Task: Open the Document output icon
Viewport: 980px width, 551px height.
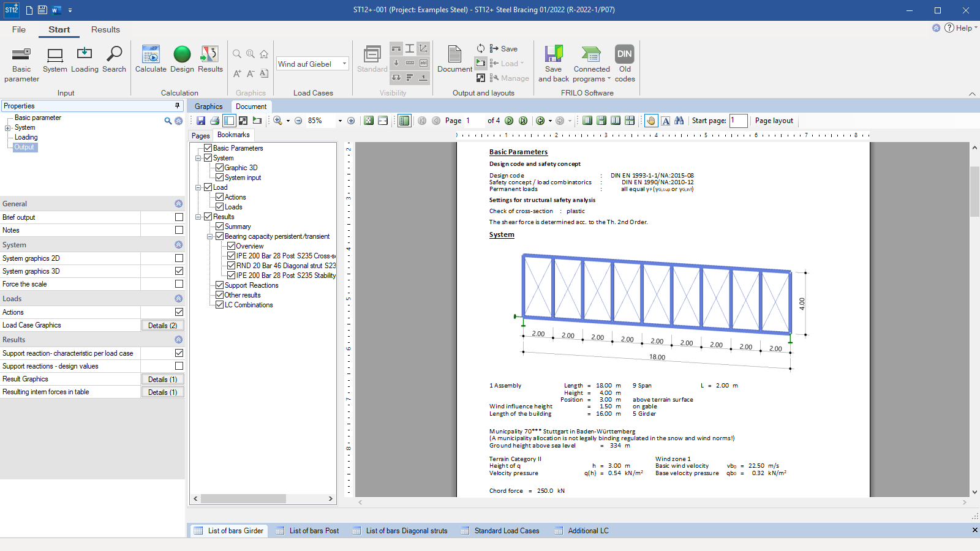Action: point(454,60)
